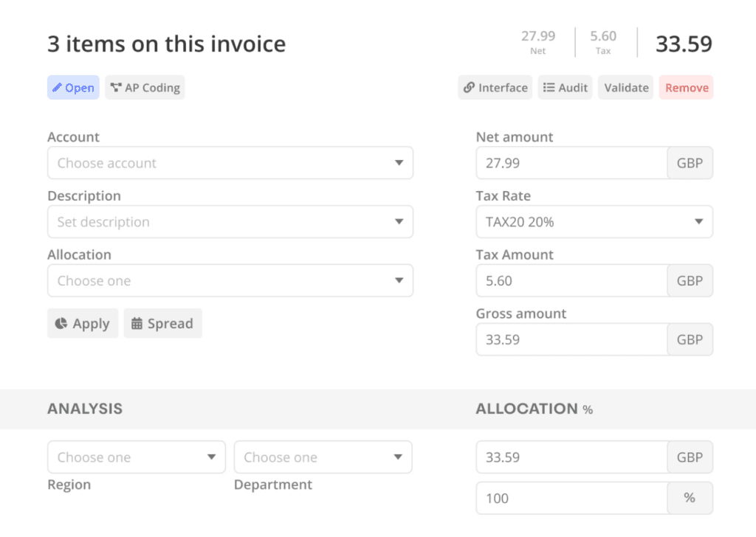Click the 33.59 invoice total header
The height and width of the screenshot is (537, 756).
[684, 44]
